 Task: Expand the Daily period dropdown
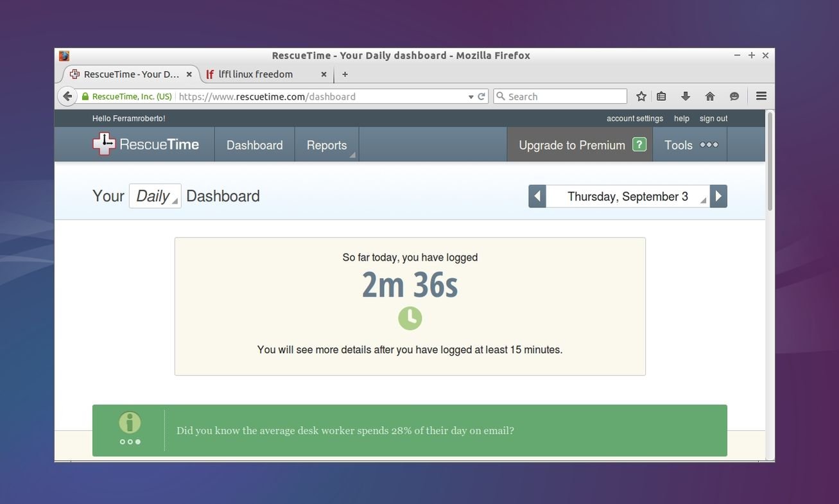point(155,196)
